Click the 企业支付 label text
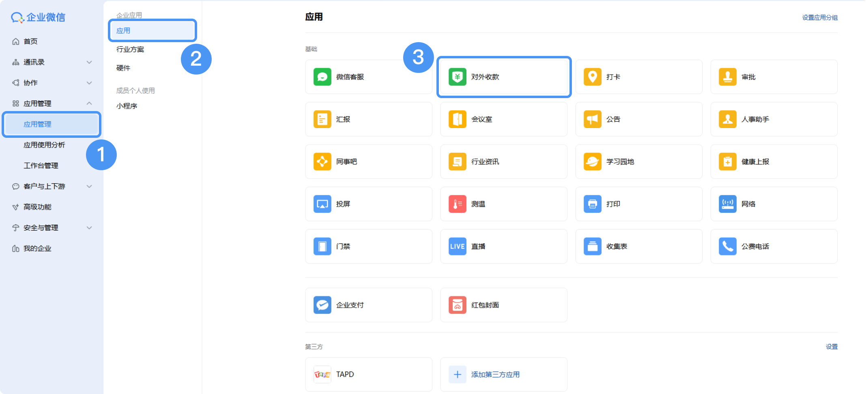Screen dimensions: 868x394 pyautogui.click(x=350, y=305)
